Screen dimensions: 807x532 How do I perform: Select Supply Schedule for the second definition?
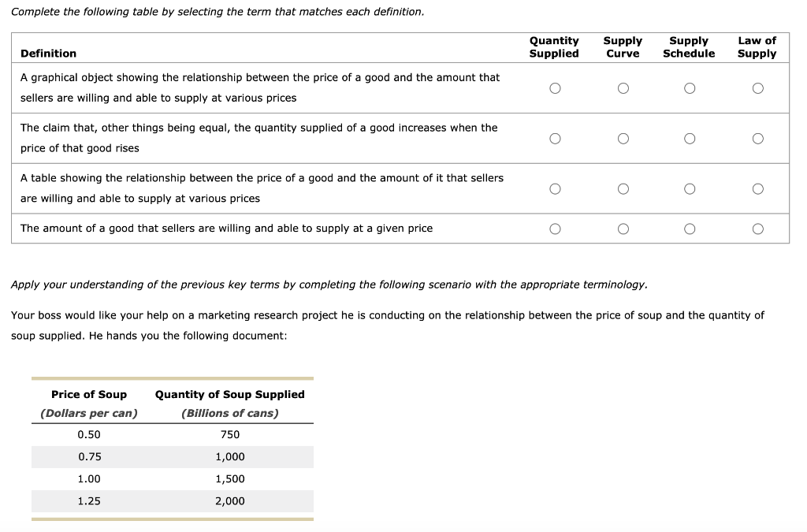690,138
